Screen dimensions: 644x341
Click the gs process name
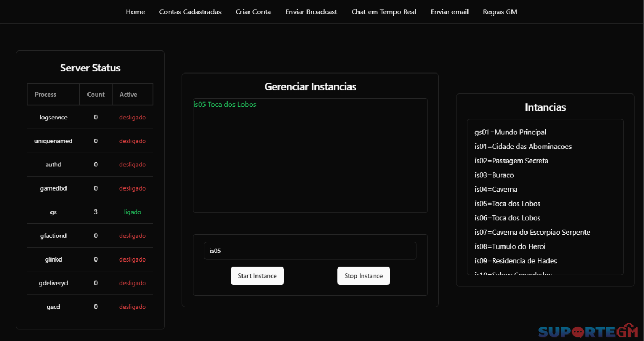pos(54,212)
